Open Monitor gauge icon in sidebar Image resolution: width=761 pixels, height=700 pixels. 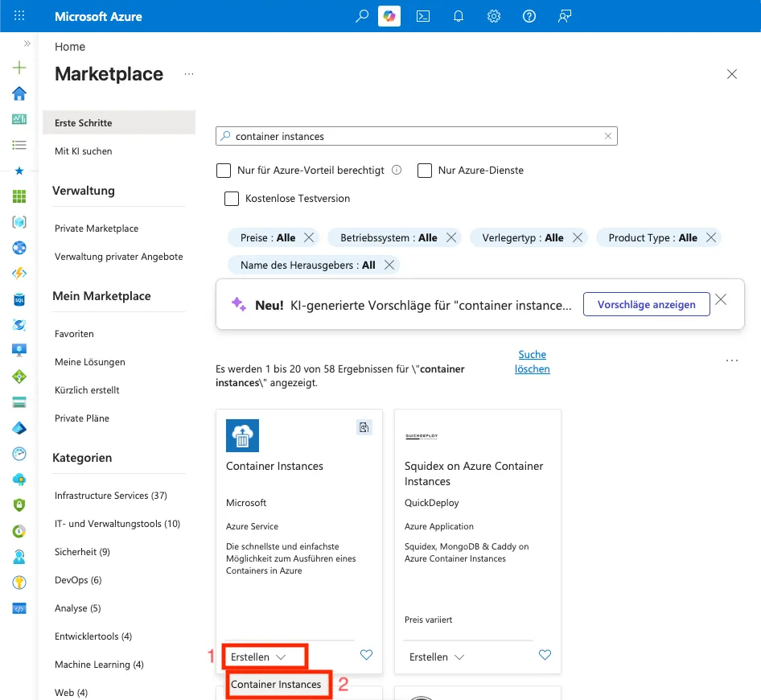(x=19, y=454)
